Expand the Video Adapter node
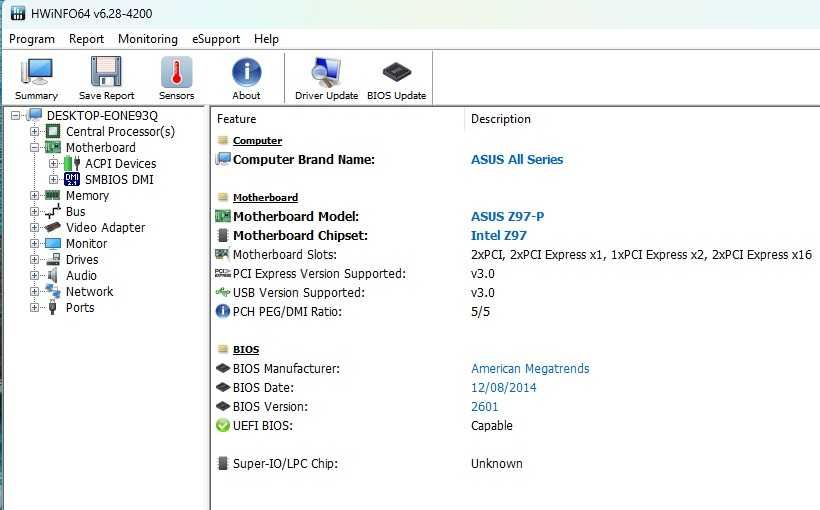The image size is (820, 510). (35, 227)
